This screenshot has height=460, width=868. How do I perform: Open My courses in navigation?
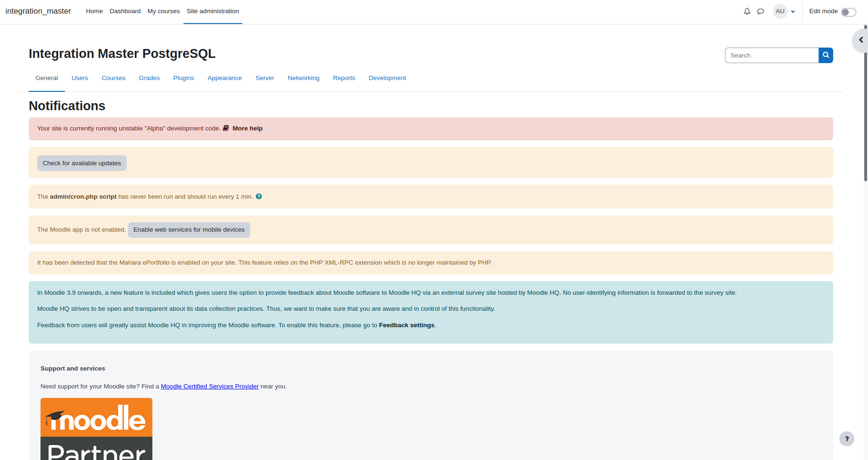tap(164, 11)
